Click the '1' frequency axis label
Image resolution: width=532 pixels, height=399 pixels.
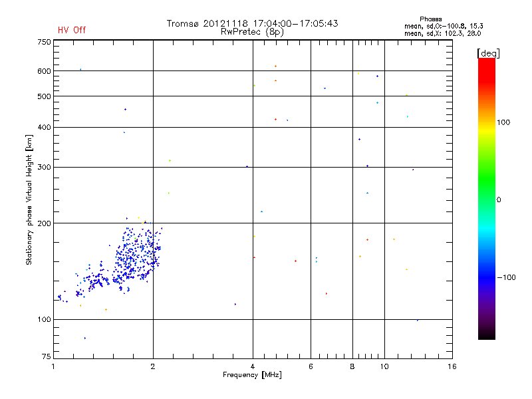[x=53, y=366]
